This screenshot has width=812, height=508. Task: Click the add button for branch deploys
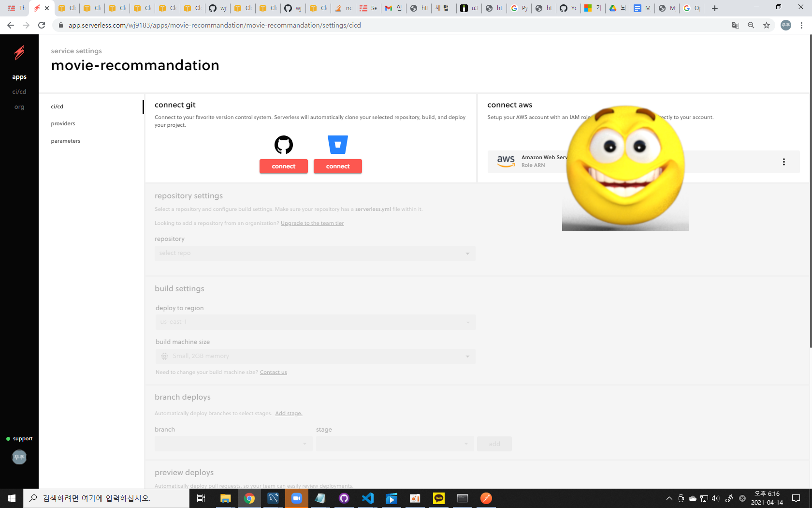(x=494, y=444)
